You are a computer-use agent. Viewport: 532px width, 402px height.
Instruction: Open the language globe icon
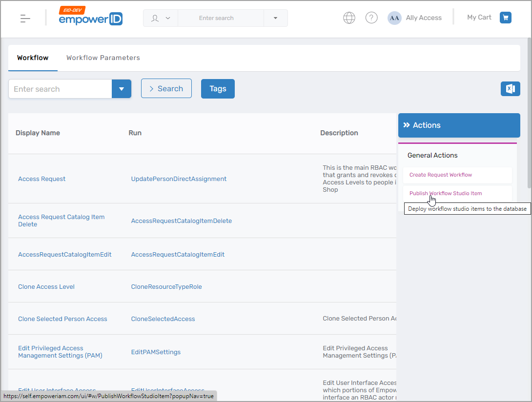tap(349, 17)
